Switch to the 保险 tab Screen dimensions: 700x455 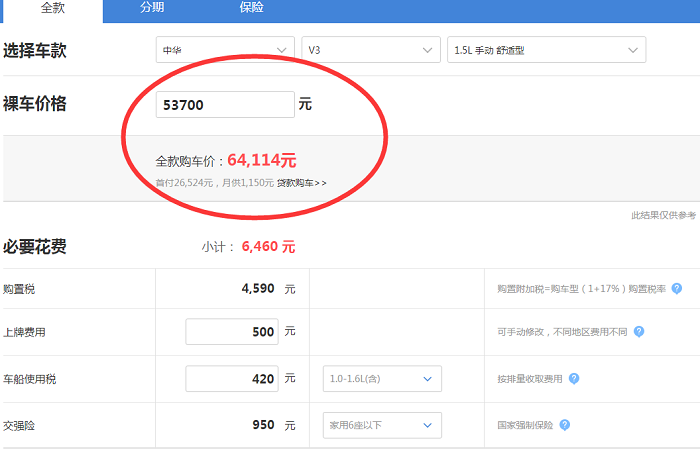(251, 8)
